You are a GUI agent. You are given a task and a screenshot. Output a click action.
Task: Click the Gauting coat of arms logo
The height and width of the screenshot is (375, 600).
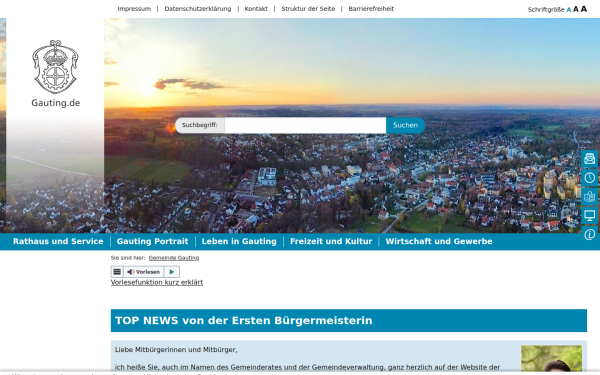(55, 67)
